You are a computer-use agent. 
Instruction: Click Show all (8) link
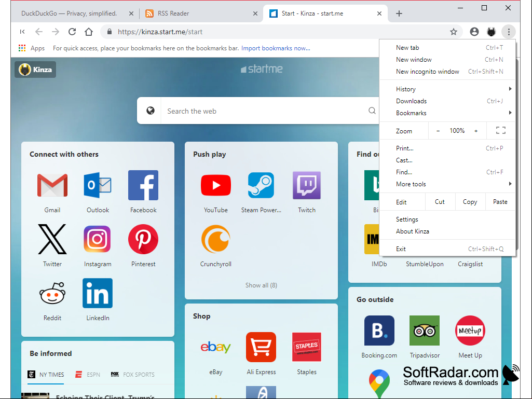pyautogui.click(x=261, y=285)
